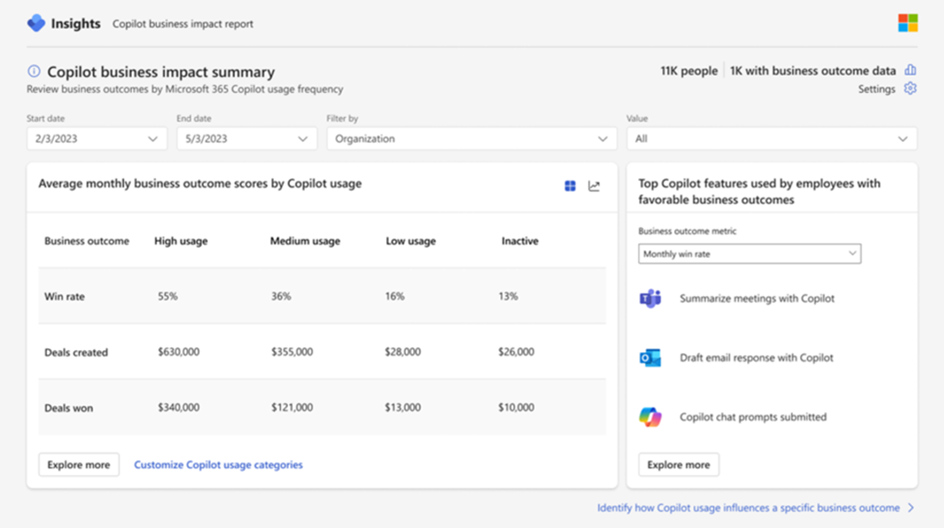Click the Settings text label
The width and height of the screenshot is (944, 528).
[877, 89]
